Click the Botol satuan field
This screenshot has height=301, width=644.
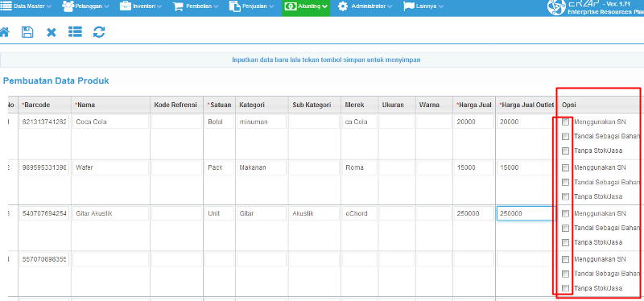click(x=219, y=122)
